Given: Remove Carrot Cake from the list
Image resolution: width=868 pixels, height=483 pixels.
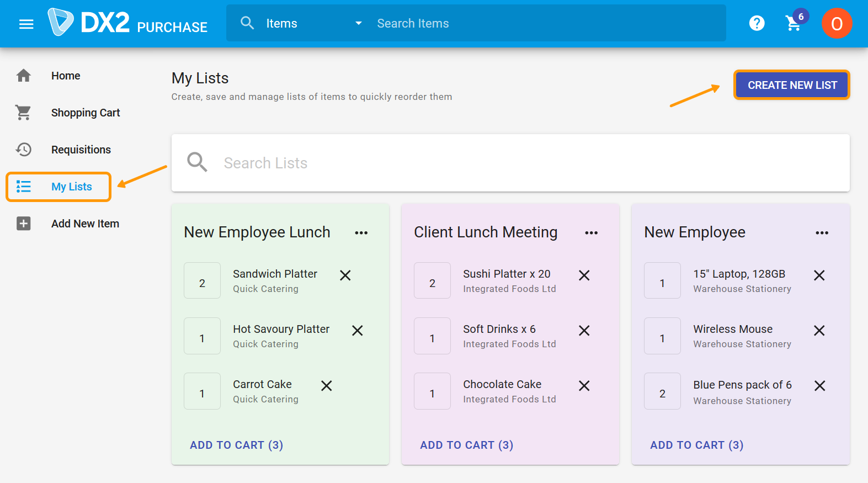Looking at the screenshot, I should (x=327, y=386).
